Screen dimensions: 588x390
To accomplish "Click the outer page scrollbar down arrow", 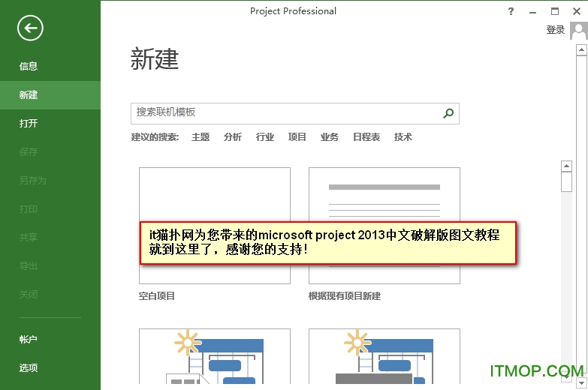I will click(582, 382).
